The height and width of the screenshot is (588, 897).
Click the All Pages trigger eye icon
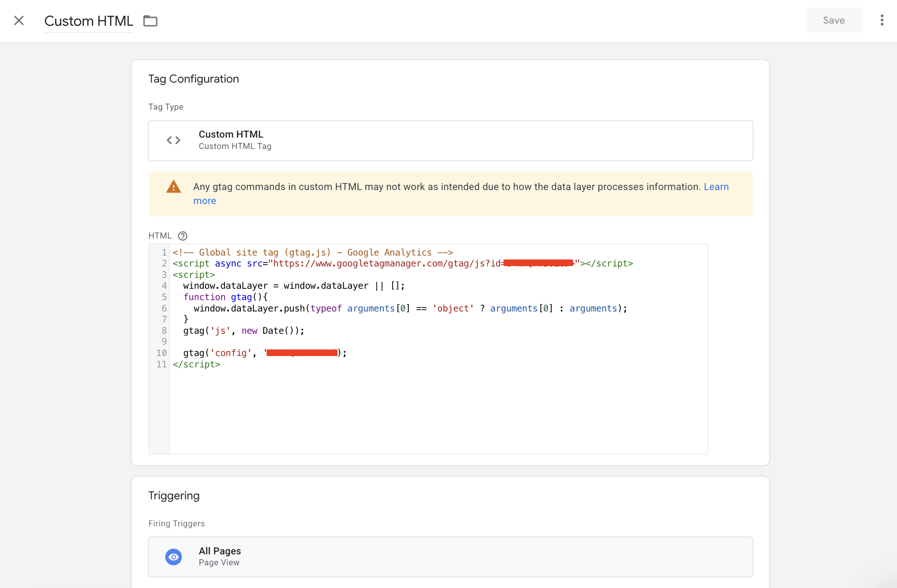click(174, 557)
